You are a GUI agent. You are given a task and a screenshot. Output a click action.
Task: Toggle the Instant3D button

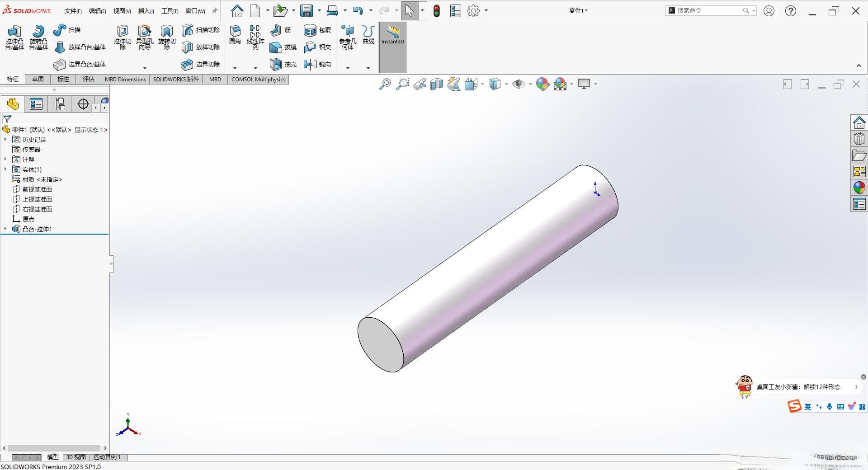coord(392,47)
